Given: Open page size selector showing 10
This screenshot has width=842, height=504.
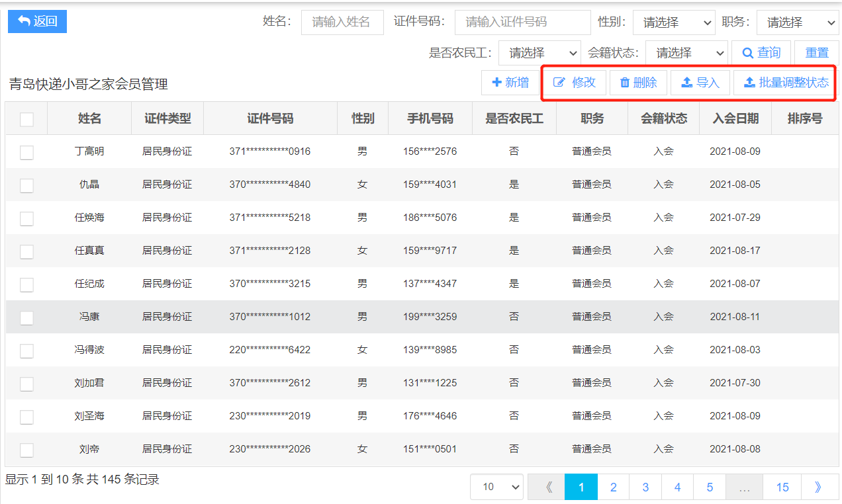Looking at the screenshot, I should (496, 487).
